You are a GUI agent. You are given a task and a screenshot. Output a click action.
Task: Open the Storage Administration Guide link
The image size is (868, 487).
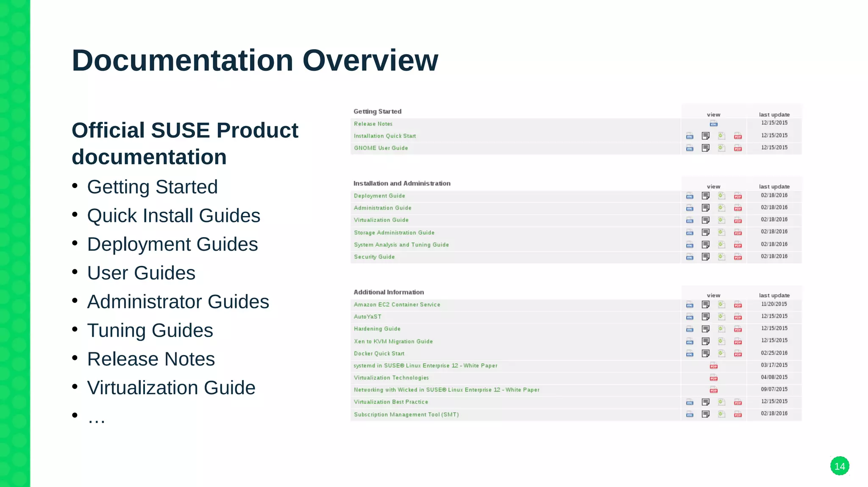click(394, 232)
